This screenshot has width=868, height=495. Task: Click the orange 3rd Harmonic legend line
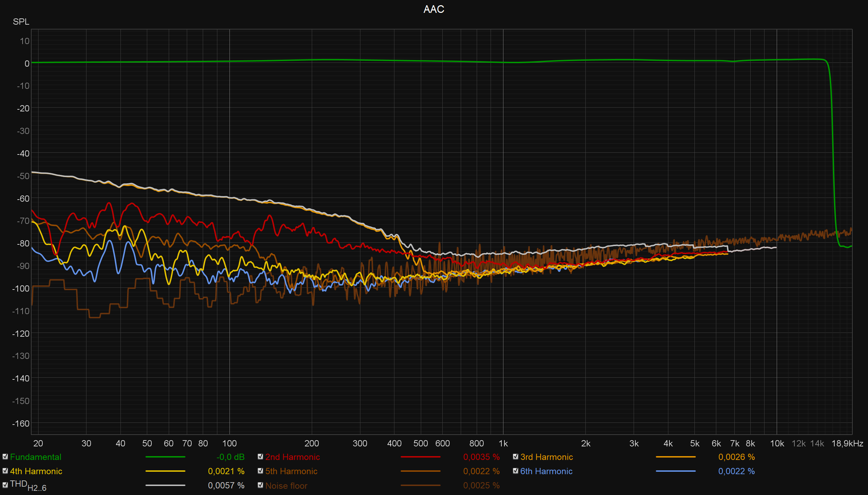tap(676, 457)
